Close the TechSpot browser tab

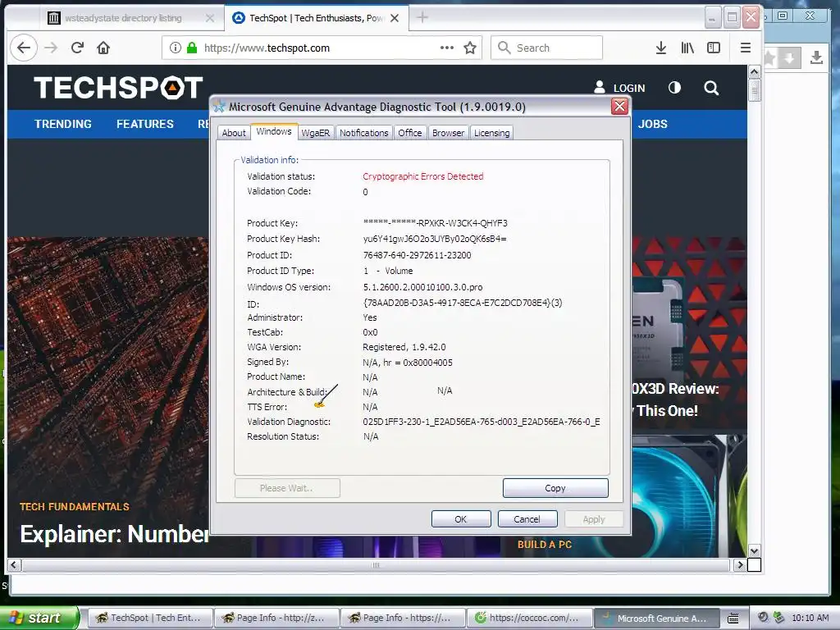395,18
